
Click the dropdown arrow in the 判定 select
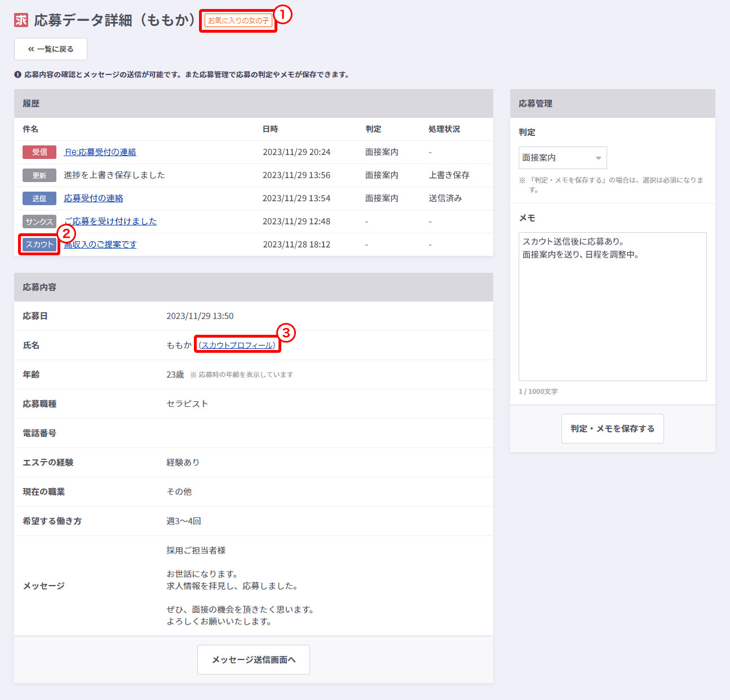pos(598,158)
